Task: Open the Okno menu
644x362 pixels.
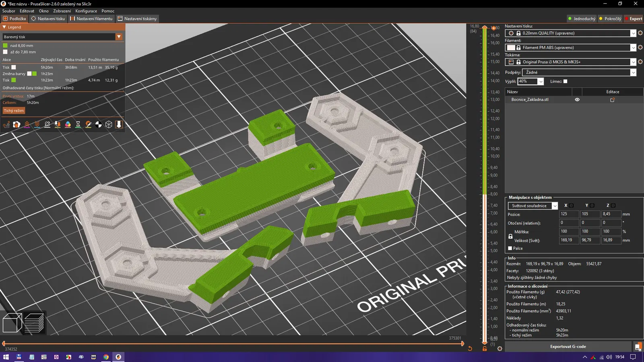Action: 43,11
